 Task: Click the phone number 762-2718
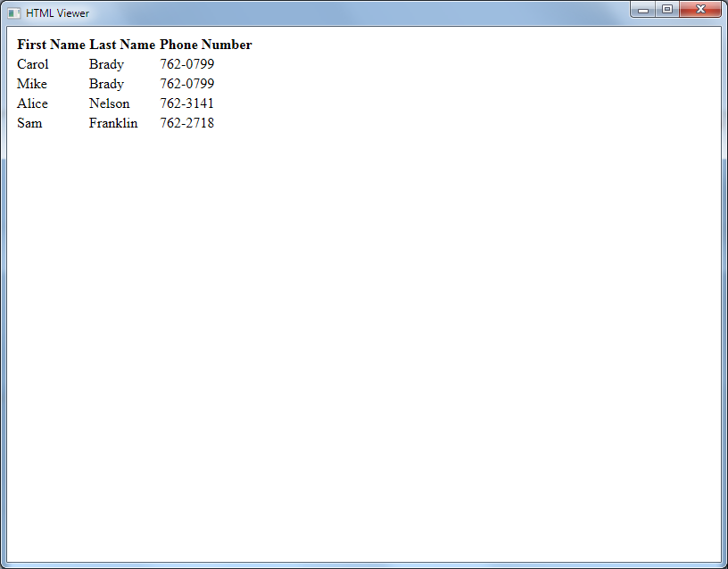coord(187,123)
